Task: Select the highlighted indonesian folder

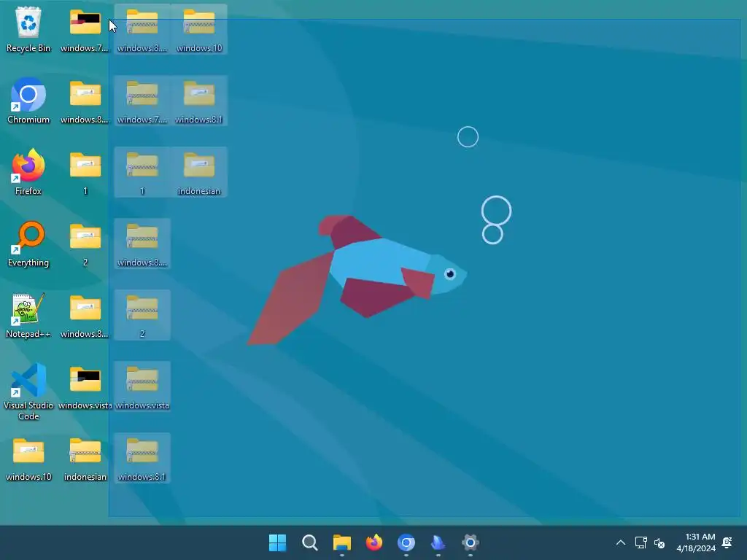Action: (x=199, y=172)
